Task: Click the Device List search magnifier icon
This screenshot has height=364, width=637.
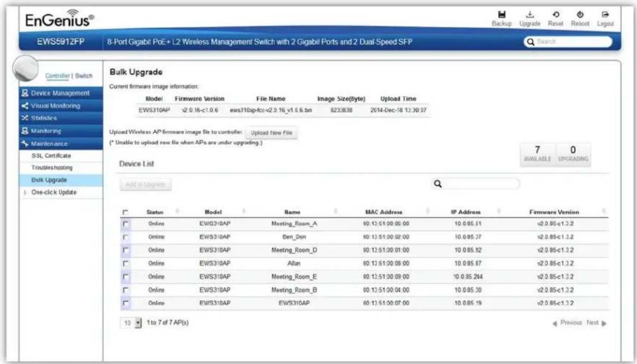Action: point(438,183)
